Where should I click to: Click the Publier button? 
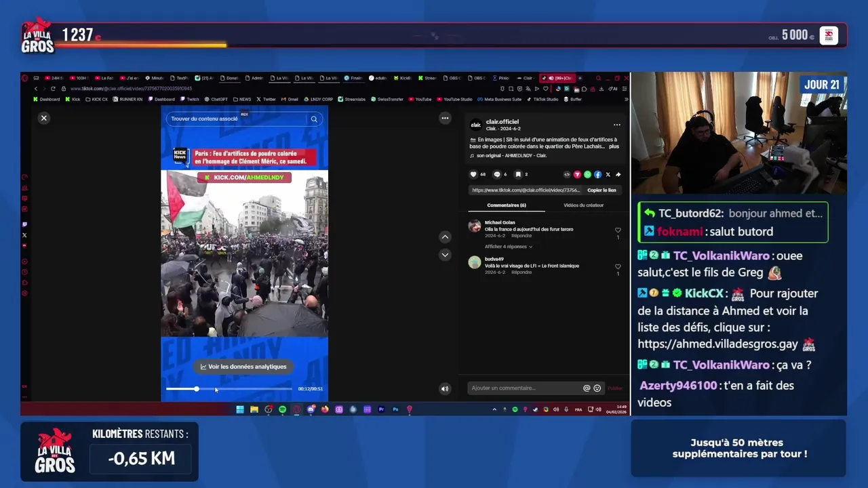click(x=615, y=388)
